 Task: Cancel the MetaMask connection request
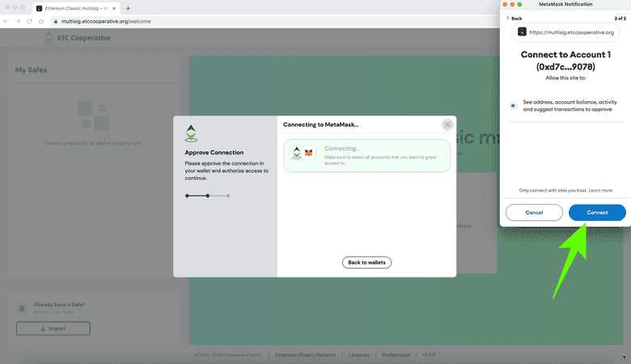point(534,213)
